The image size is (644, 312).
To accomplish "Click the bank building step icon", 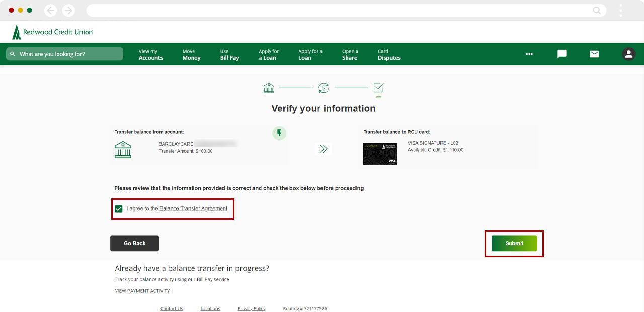I will [269, 88].
